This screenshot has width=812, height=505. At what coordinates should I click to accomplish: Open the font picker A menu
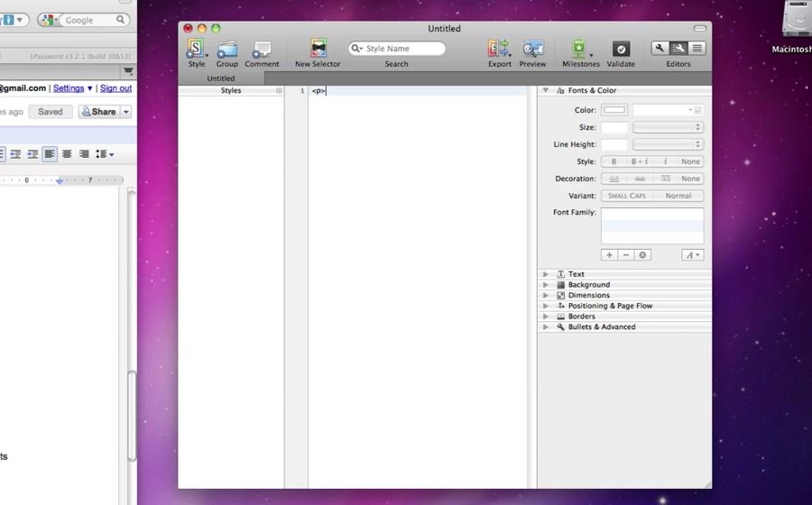coord(692,255)
